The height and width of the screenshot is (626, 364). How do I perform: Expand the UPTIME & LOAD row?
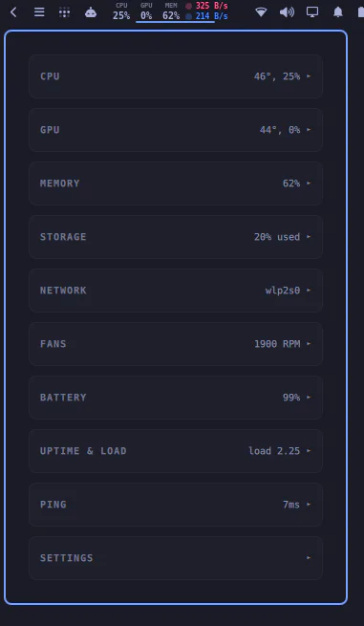tap(176, 451)
